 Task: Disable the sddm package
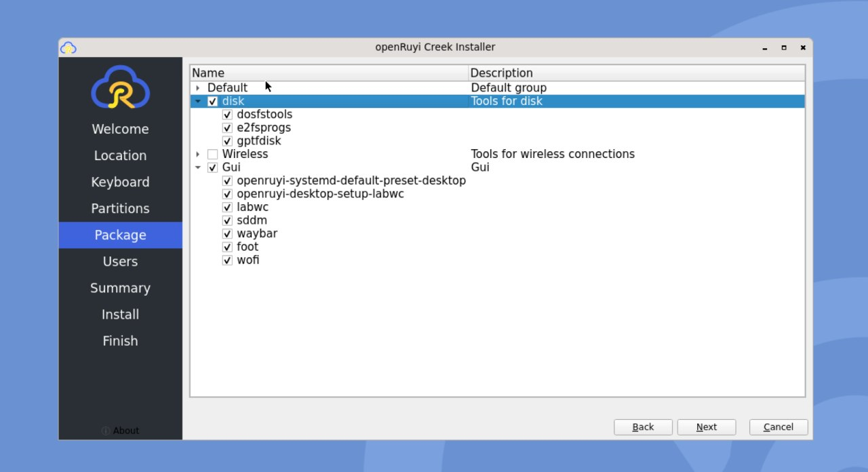pos(227,220)
